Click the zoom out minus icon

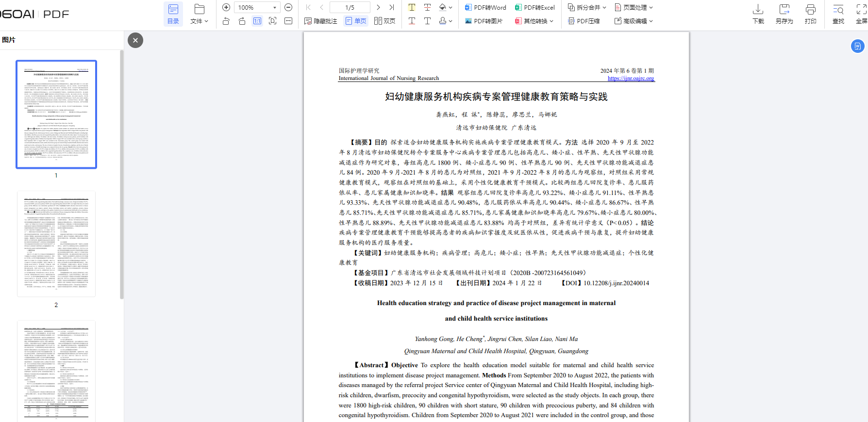click(x=288, y=7)
